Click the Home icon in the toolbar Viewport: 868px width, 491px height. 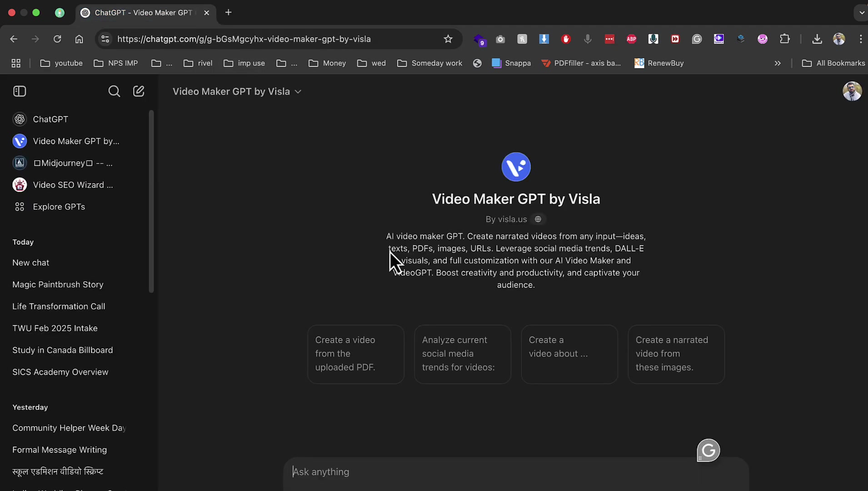tap(79, 39)
